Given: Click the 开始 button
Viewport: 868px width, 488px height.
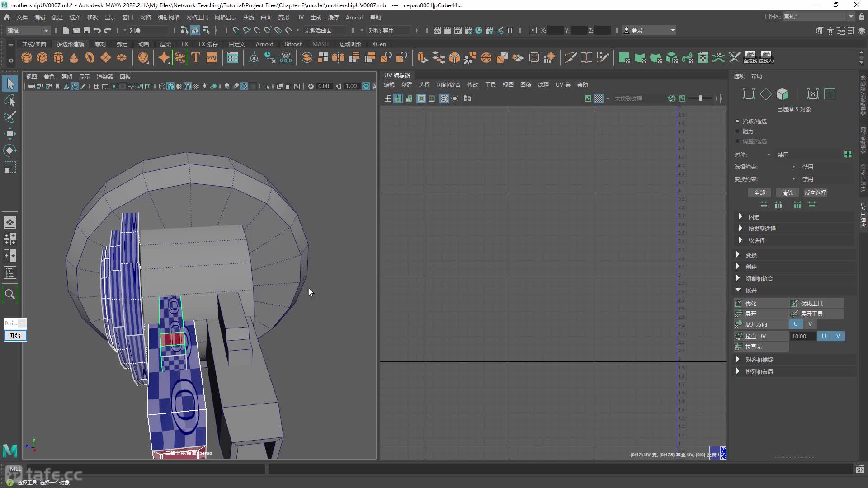Looking at the screenshot, I should pyautogui.click(x=15, y=336).
